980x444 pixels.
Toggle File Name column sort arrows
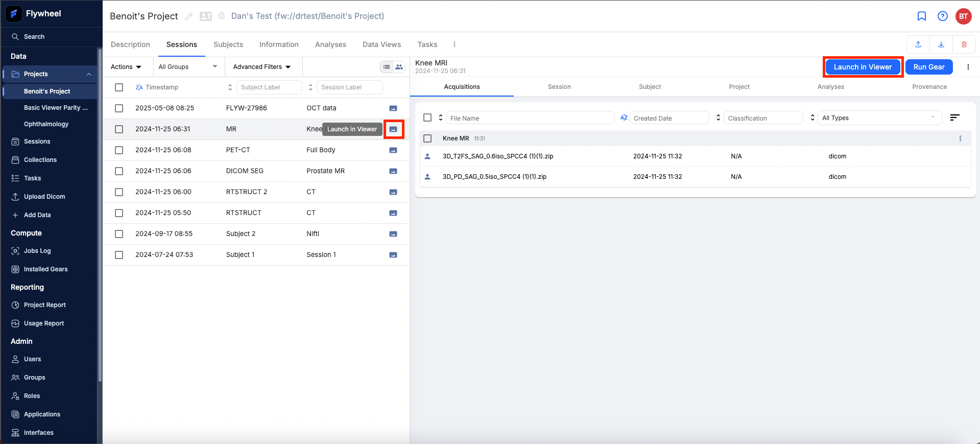[441, 118]
